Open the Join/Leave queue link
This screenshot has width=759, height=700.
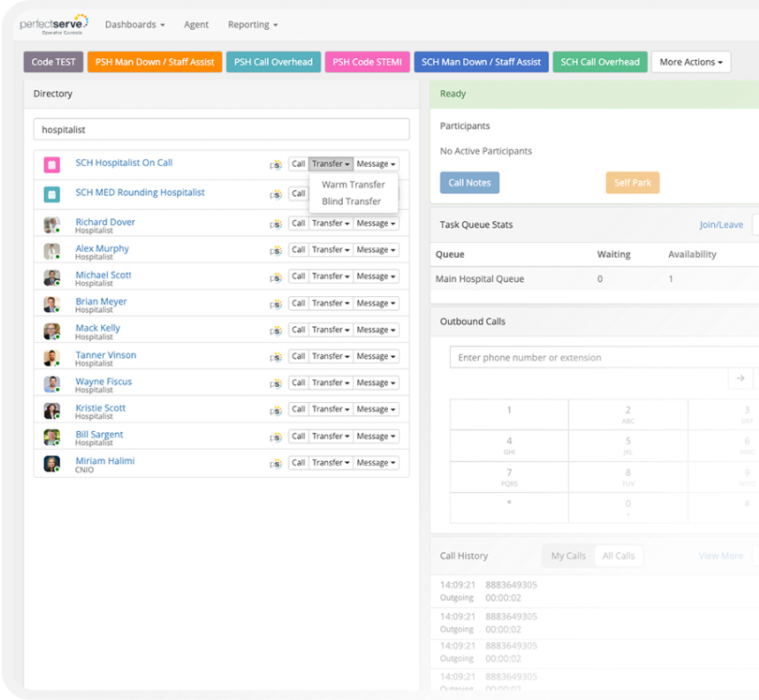pyautogui.click(x=721, y=225)
